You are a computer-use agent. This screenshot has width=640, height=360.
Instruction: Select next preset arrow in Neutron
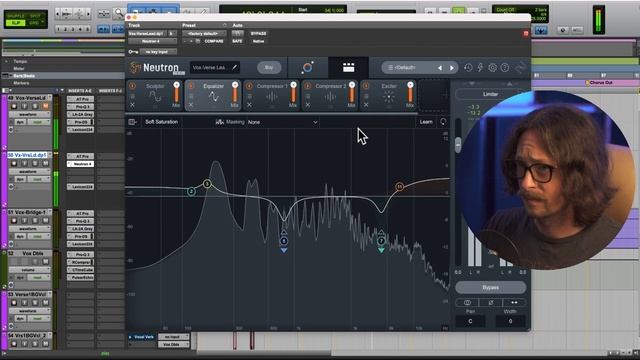point(452,68)
